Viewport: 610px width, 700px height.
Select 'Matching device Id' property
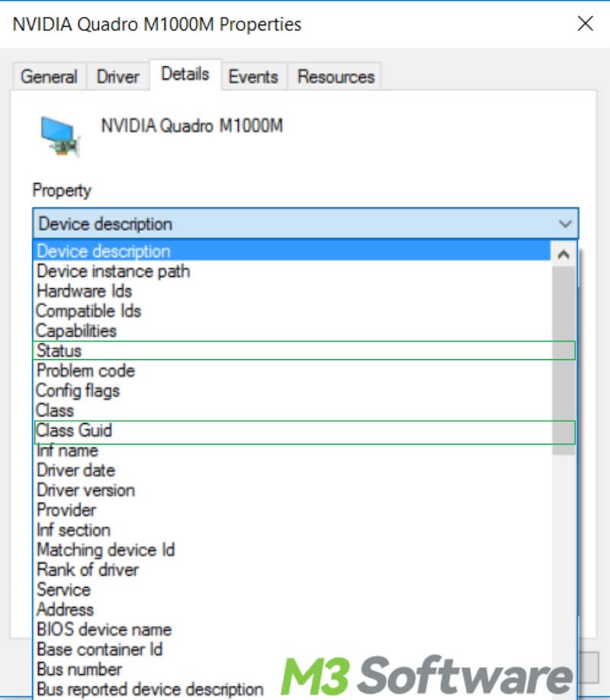click(x=292, y=550)
